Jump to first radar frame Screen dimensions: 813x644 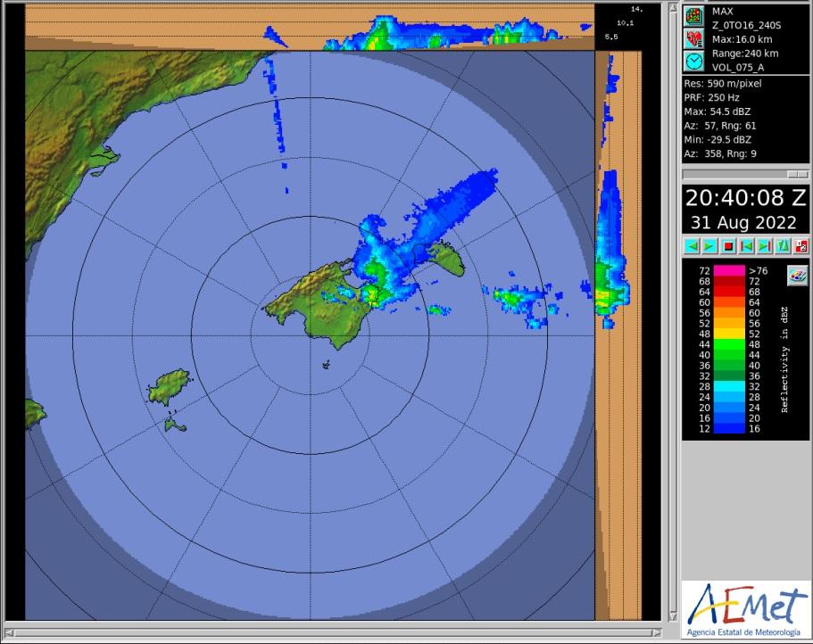pyautogui.click(x=746, y=245)
